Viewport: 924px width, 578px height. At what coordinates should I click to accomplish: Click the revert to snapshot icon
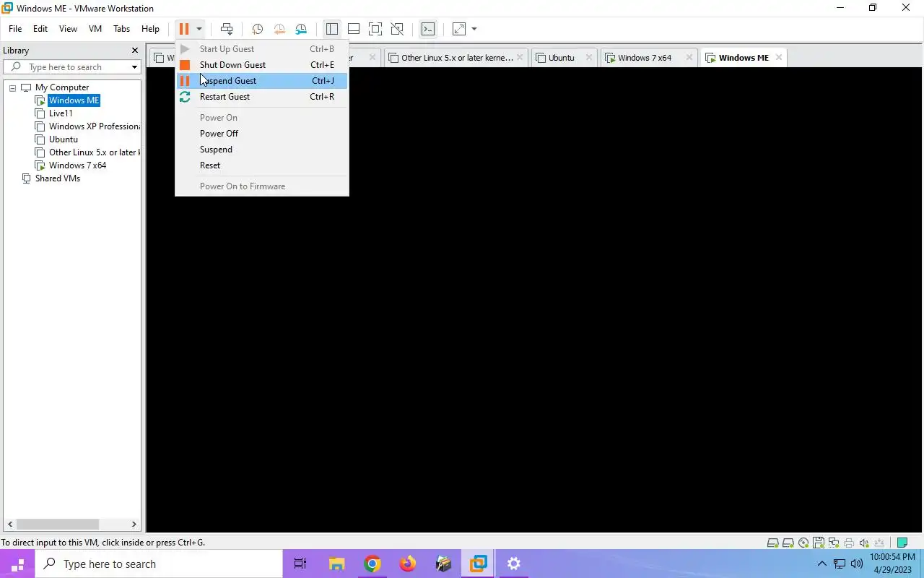(279, 29)
